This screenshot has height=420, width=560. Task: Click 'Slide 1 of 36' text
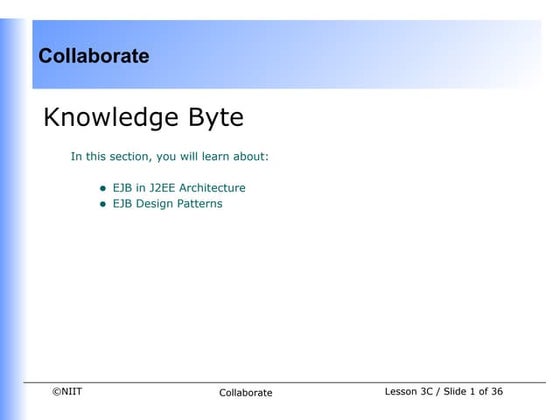[473, 391]
